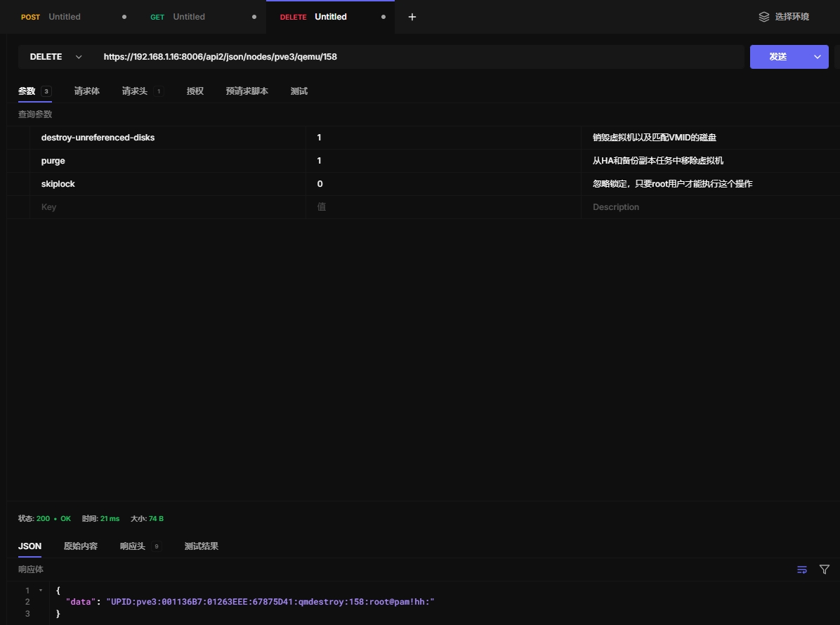Open the 选择环境 environment selector
The height and width of the screenshot is (625, 840).
tap(792, 17)
